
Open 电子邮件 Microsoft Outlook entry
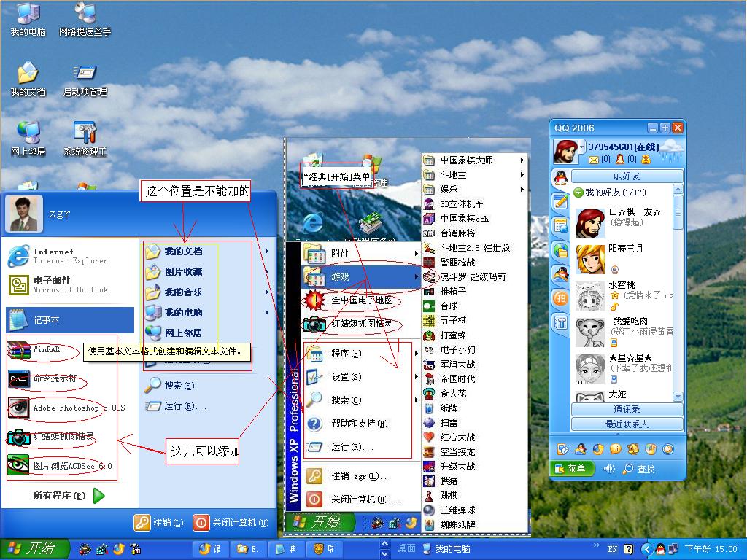point(69,285)
